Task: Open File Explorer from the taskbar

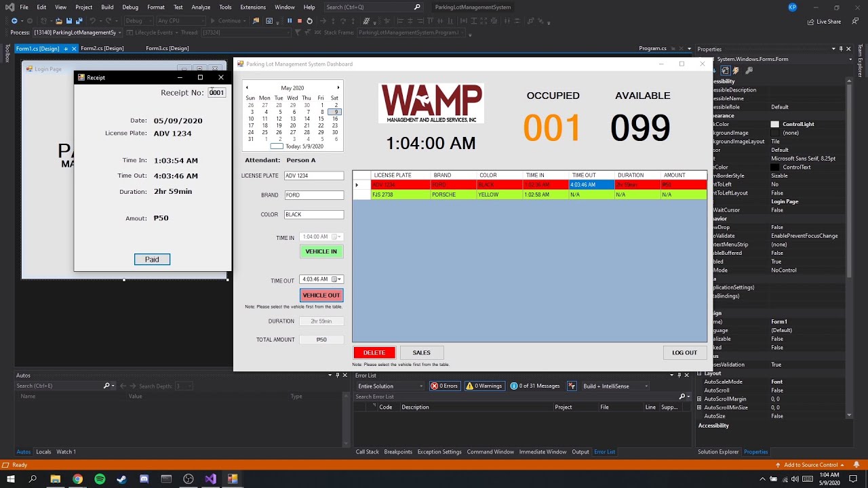Action: [x=56, y=479]
